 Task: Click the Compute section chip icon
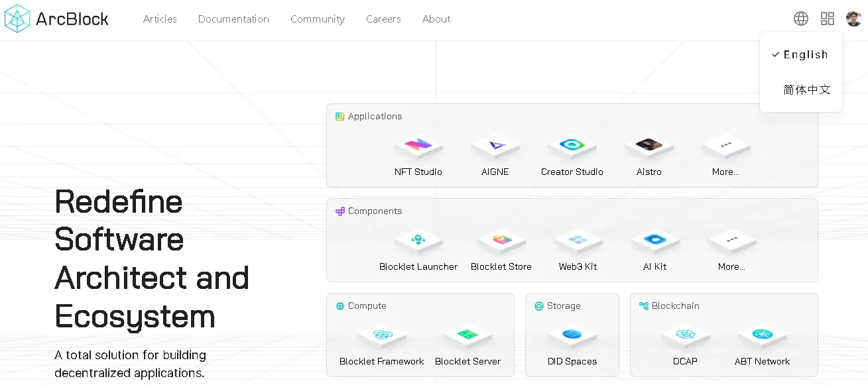click(x=340, y=306)
